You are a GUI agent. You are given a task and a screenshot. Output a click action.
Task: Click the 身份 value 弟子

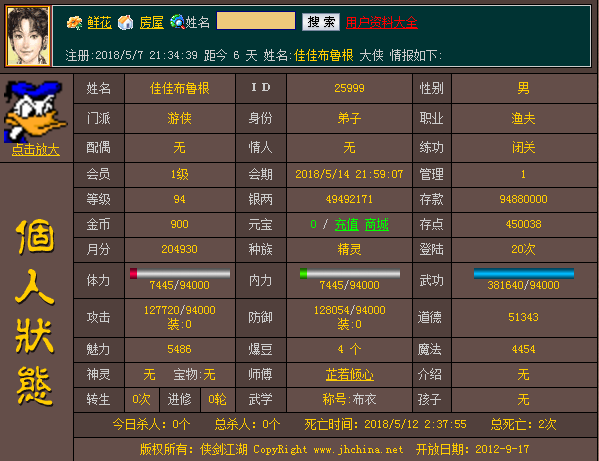click(350, 118)
